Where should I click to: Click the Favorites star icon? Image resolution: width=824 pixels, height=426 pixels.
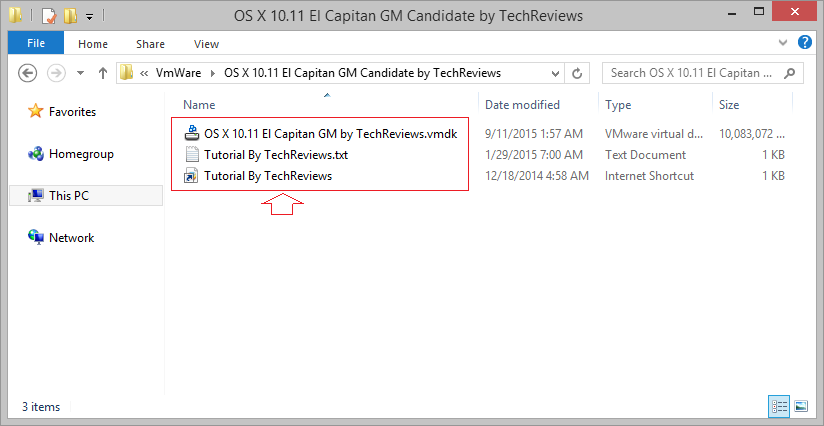(x=36, y=111)
